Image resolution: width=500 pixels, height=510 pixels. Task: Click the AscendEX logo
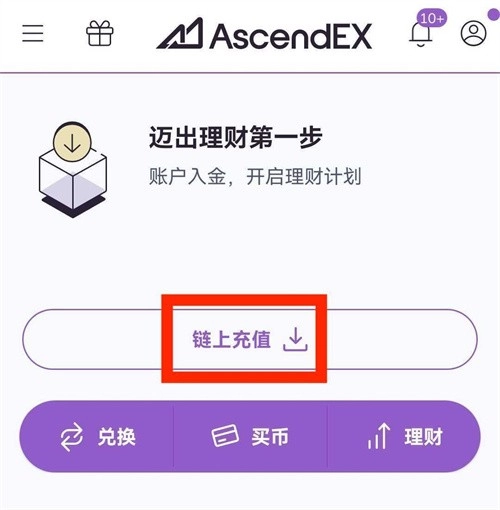tap(264, 34)
